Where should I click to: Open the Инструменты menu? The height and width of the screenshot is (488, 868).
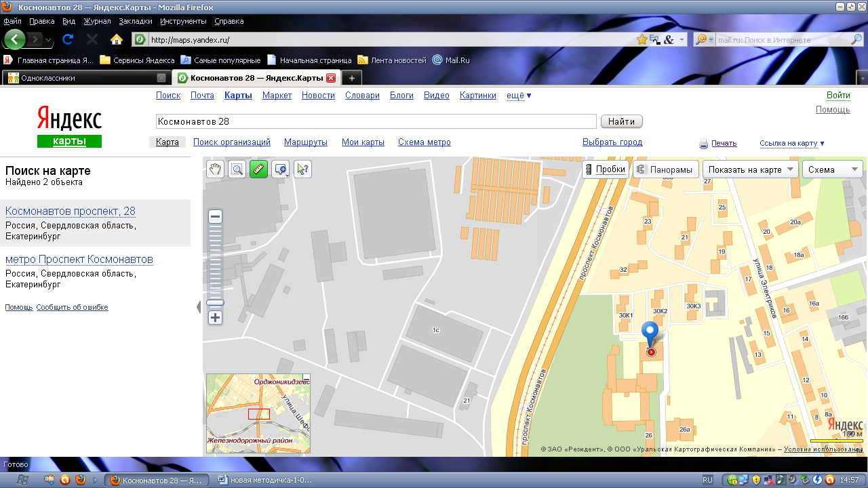pos(183,21)
